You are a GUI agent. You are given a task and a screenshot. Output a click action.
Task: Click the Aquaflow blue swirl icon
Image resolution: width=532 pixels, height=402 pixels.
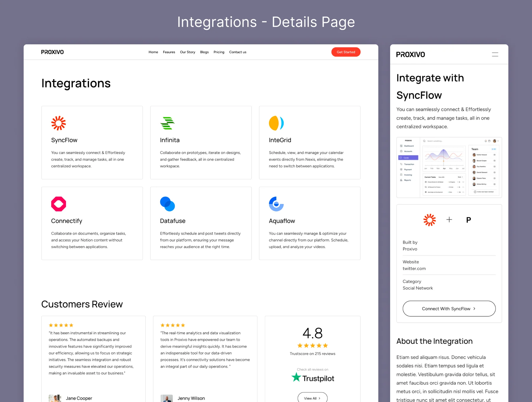pos(276,204)
